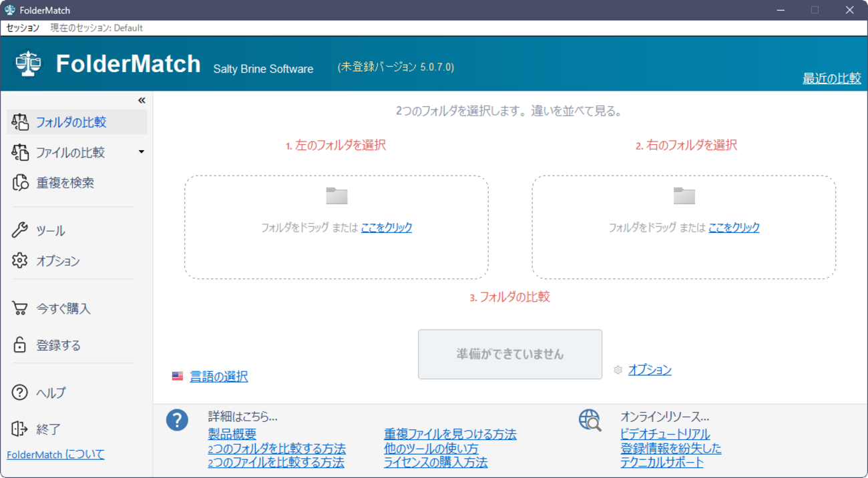Expand the ファイルの比較 dropdown arrow
The width and height of the screenshot is (868, 478).
[x=141, y=152]
